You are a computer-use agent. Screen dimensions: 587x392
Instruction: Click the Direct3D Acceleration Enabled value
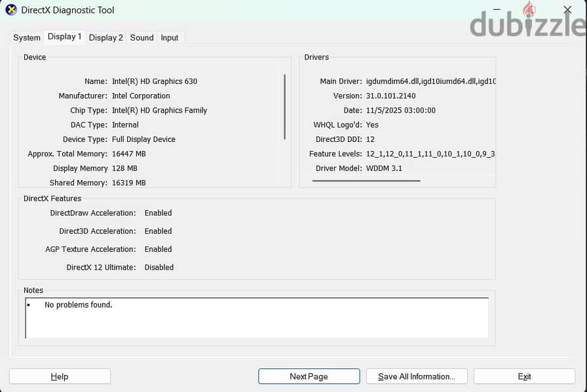(x=159, y=231)
